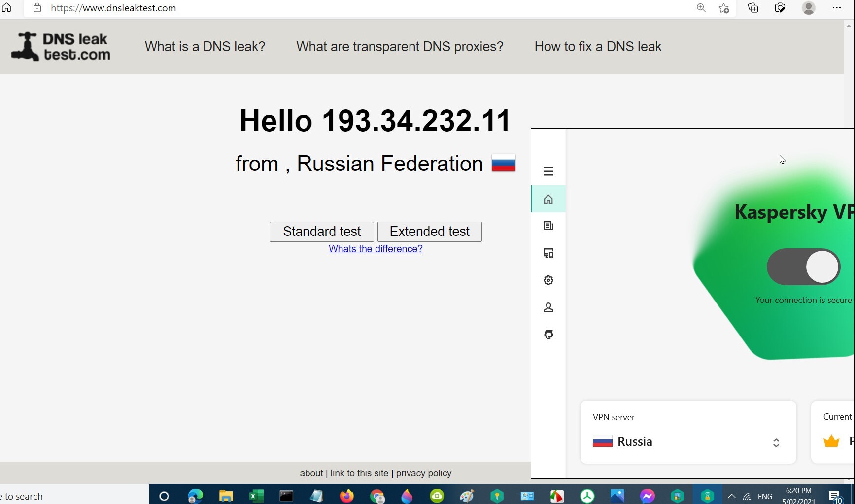The image size is (855, 504).
Task: Open the account profile icon in Kaspersky sidebar
Action: [x=548, y=308]
